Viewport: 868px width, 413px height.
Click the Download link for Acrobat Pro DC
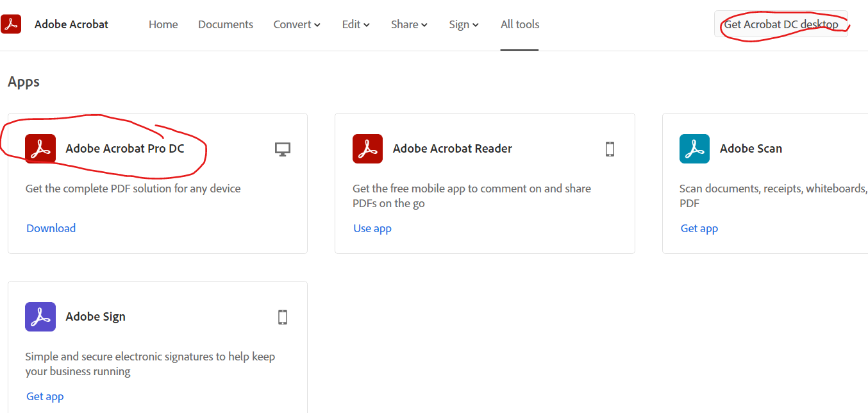[x=51, y=228]
